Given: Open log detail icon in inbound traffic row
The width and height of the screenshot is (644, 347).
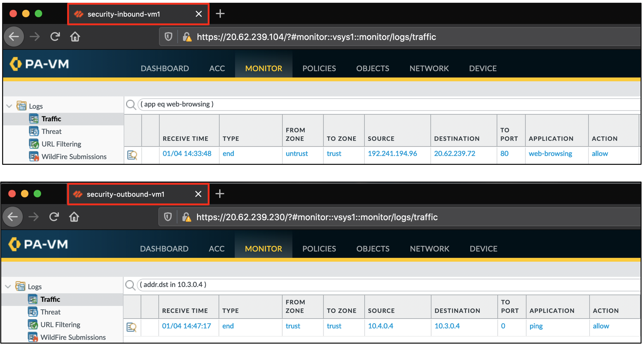Looking at the screenshot, I should click(x=132, y=155).
